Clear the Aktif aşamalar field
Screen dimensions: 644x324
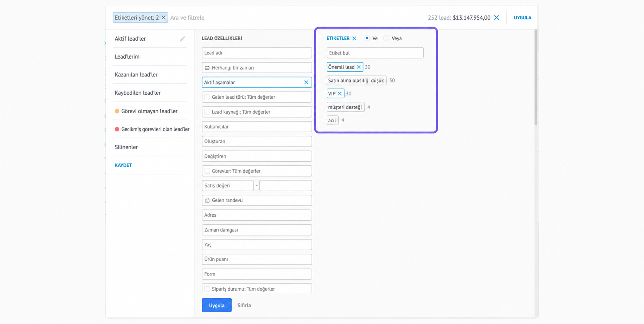click(306, 82)
